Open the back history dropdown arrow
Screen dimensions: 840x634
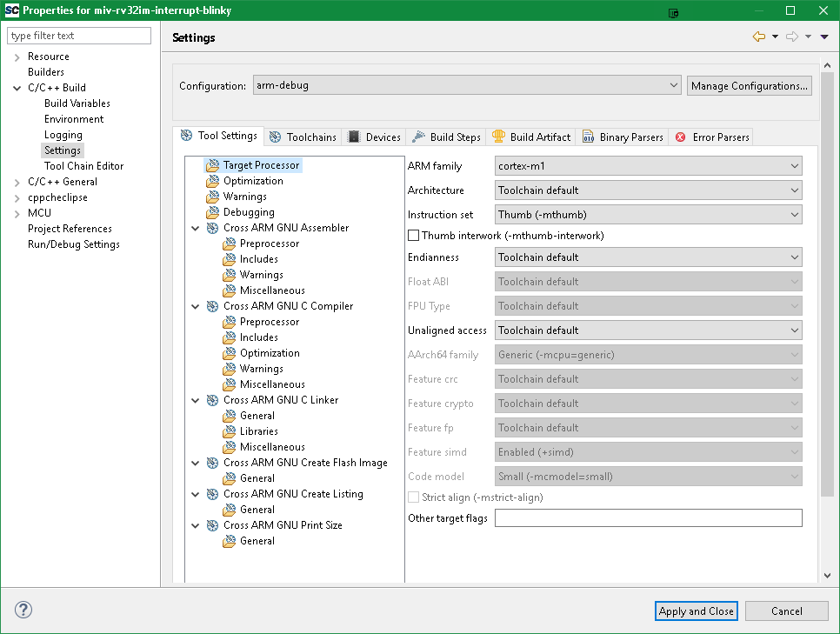point(775,37)
